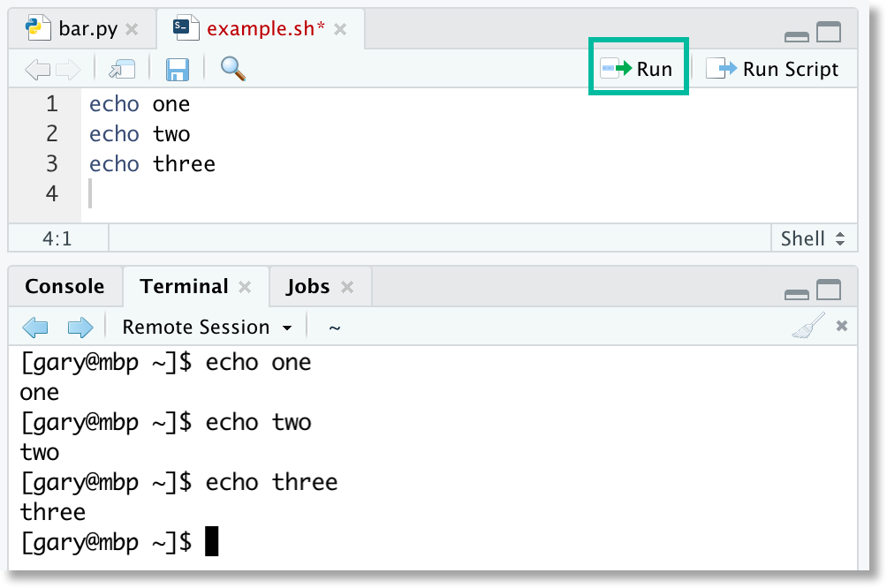Open the Remote Session dropdown
This screenshot has height=588, width=887.
208,327
